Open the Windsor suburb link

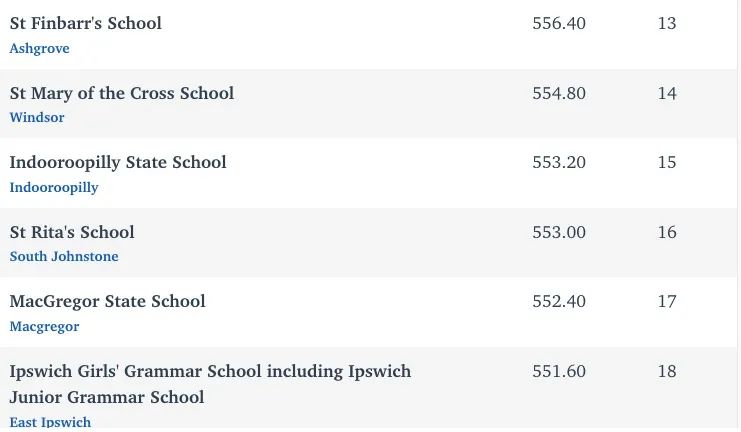coord(37,117)
